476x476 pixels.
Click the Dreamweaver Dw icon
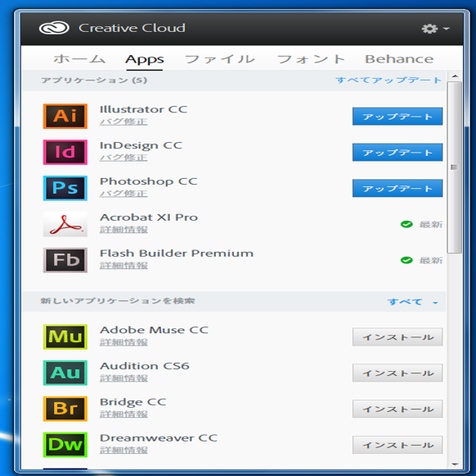tap(66, 445)
